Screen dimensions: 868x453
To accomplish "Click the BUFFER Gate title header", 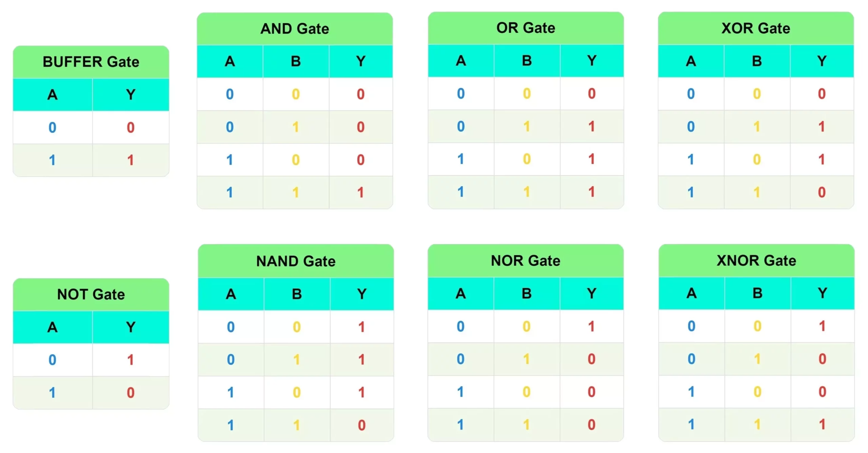I will [91, 62].
